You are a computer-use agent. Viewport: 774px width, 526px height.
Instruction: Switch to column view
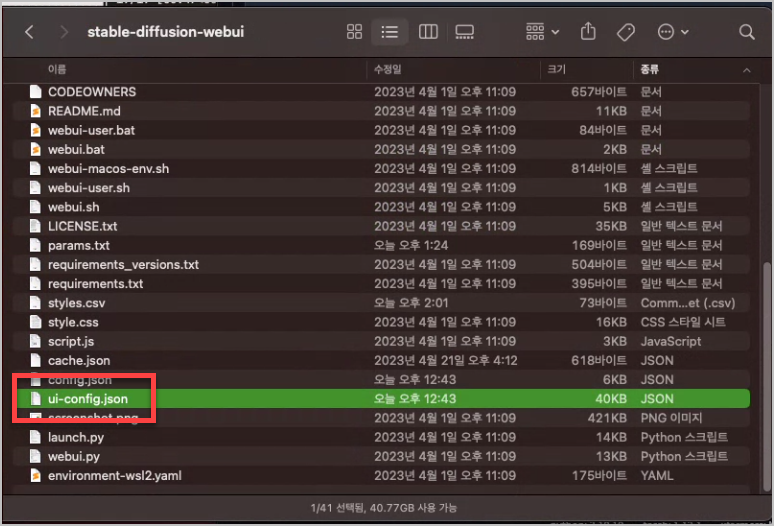428,32
